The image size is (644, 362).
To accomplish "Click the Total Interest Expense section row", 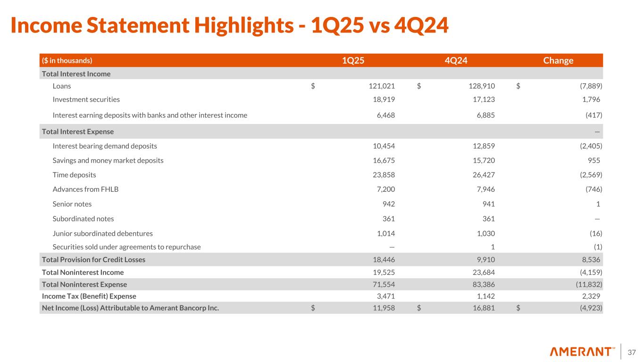I will [x=78, y=132].
